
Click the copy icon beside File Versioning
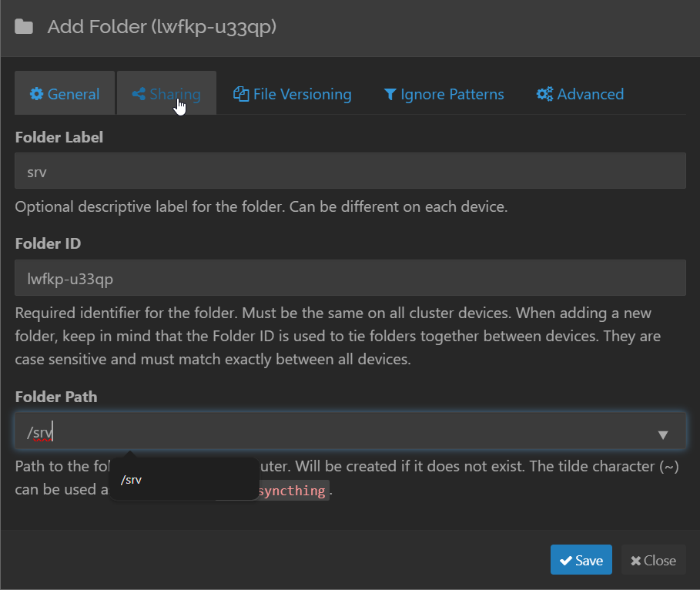[241, 95]
